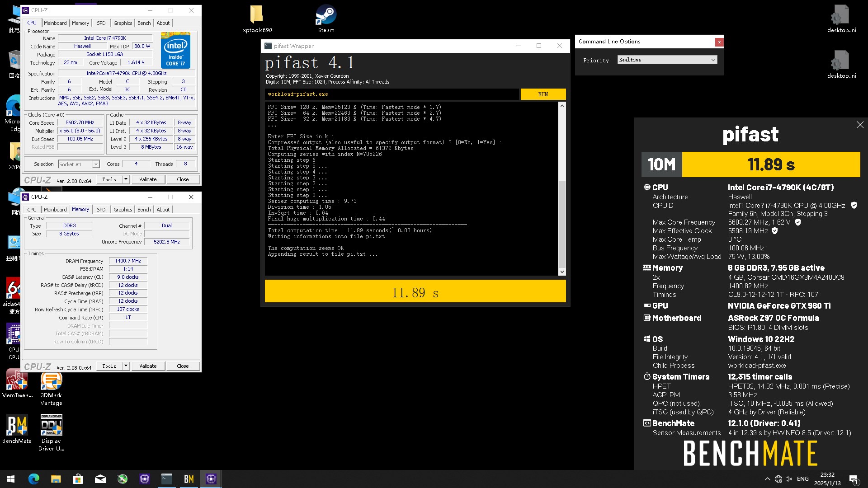Click Close button in upper CPU-Z window
Viewport: 868px width, 488px height.
[x=183, y=179]
